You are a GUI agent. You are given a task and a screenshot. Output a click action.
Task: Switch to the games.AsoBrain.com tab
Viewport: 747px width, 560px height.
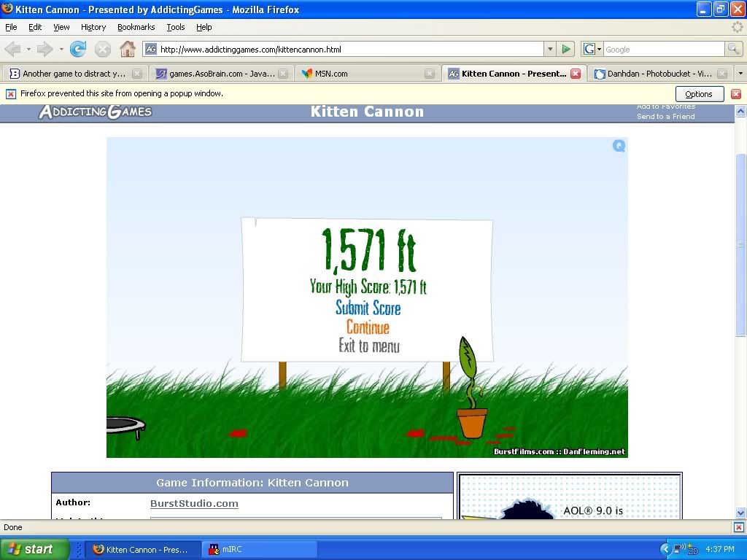222,74
